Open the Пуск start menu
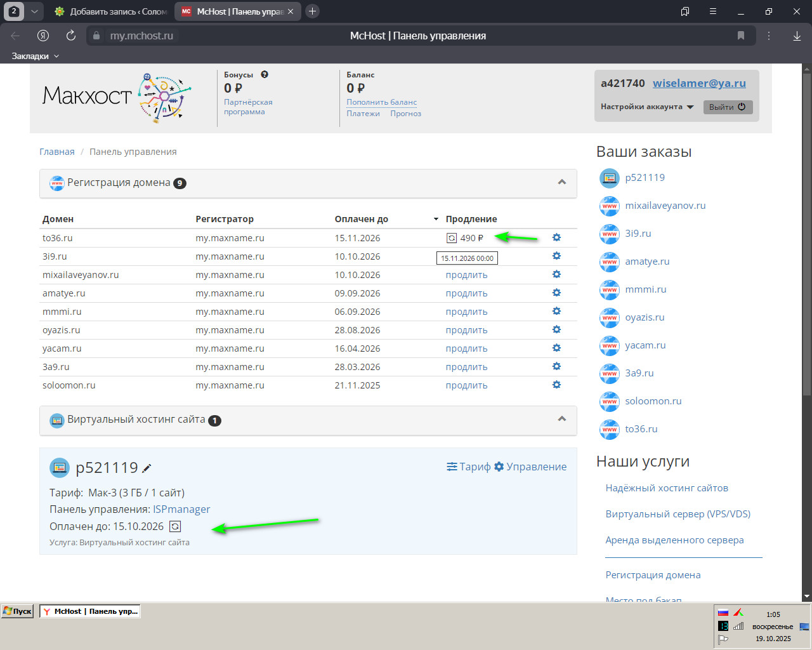Image resolution: width=812 pixels, height=650 pixels. click(x=17, y=611)
